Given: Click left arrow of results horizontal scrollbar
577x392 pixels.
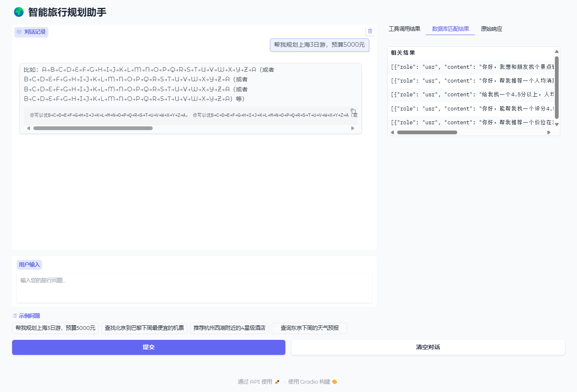Looking at the screenshot, I should 392,133.
